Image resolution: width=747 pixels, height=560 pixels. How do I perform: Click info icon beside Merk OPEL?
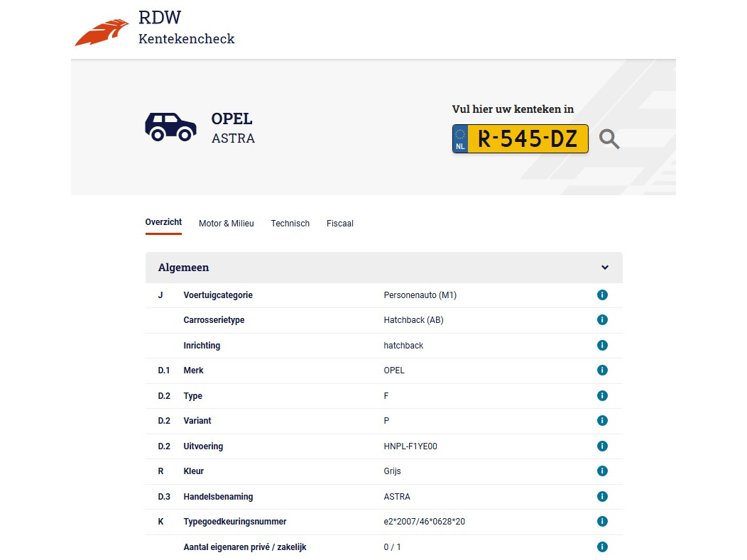point(602,370)
